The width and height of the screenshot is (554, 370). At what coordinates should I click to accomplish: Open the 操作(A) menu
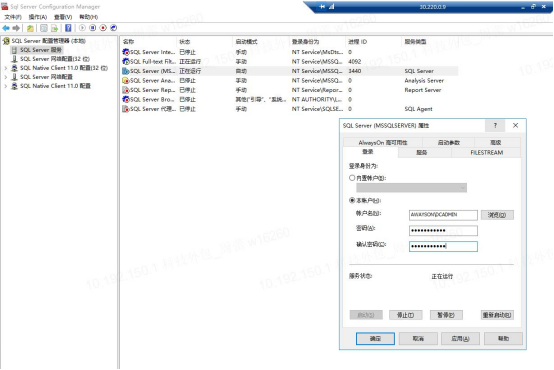(37, 17)
